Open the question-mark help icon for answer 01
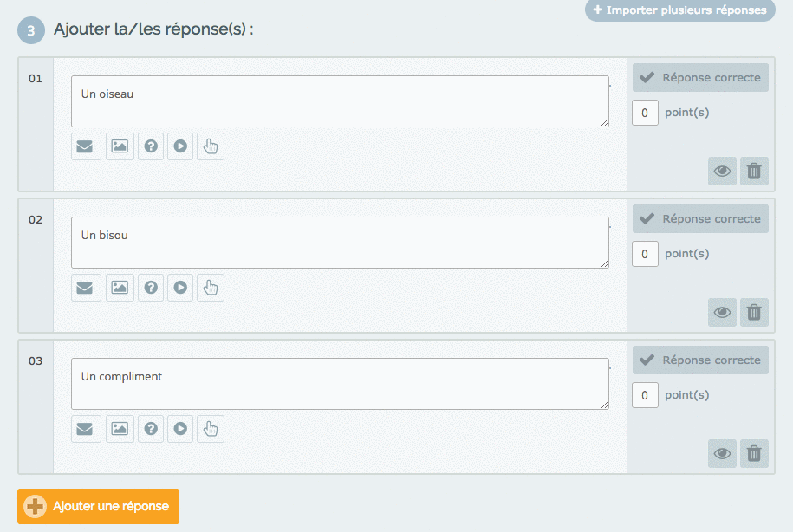Viewport: 793px width, 532px height. 151,146
